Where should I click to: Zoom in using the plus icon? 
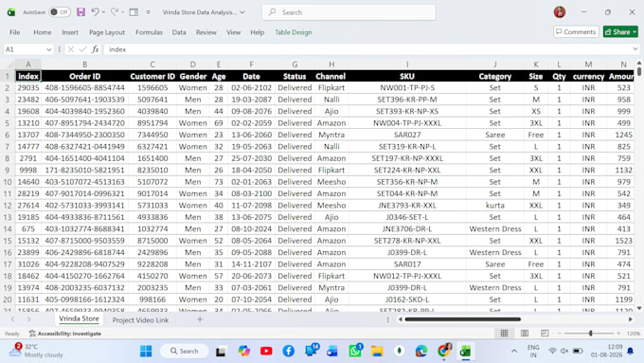(618, 333)
